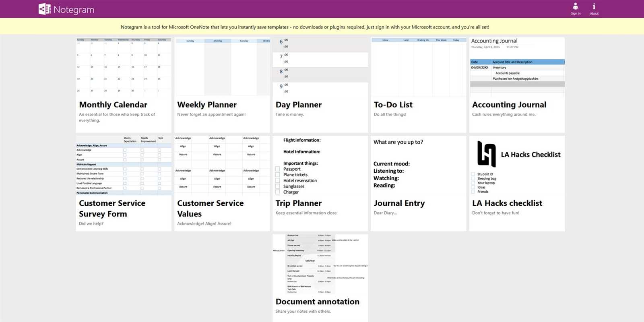Tick the Charger checkbox
644x322 pixels.
click(x=277, y=192)
